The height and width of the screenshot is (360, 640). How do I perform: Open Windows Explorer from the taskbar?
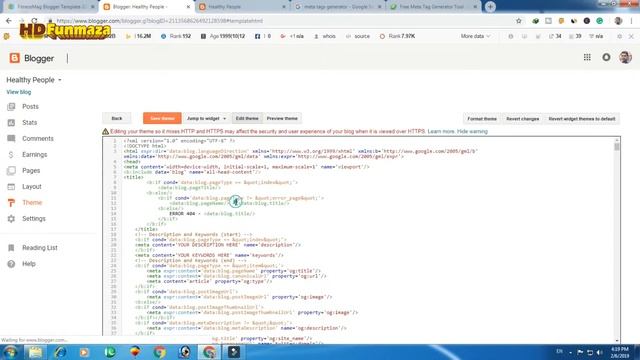click(36, 352)
